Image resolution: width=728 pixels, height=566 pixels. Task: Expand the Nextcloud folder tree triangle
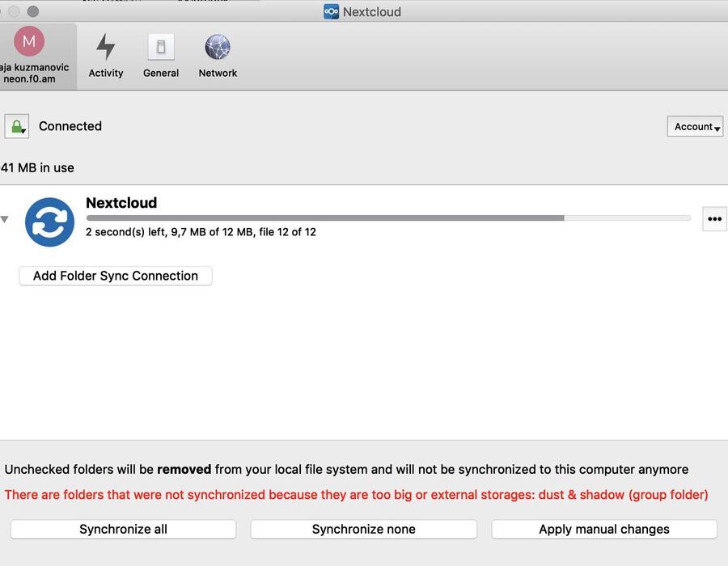click(x=5, y=219)
